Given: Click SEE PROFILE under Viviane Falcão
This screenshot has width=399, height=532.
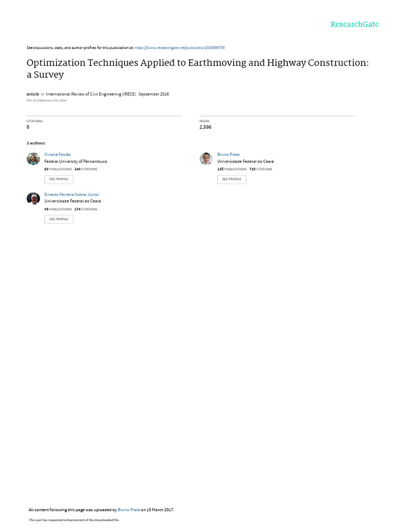Looking at the screenshot, I should point(59,179).
